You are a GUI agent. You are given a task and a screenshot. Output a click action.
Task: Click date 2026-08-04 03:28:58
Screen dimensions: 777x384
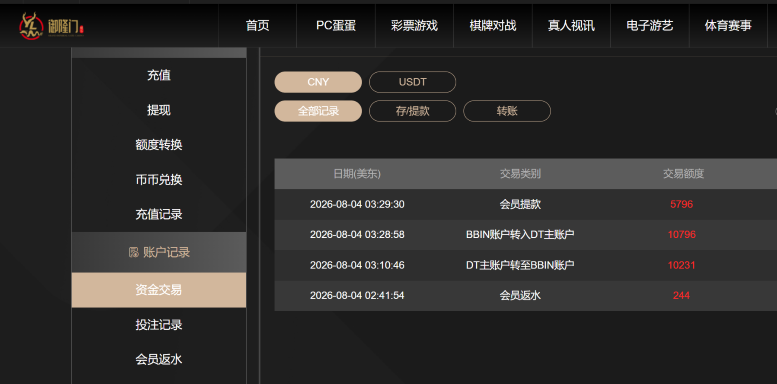[x=357, y=234]
